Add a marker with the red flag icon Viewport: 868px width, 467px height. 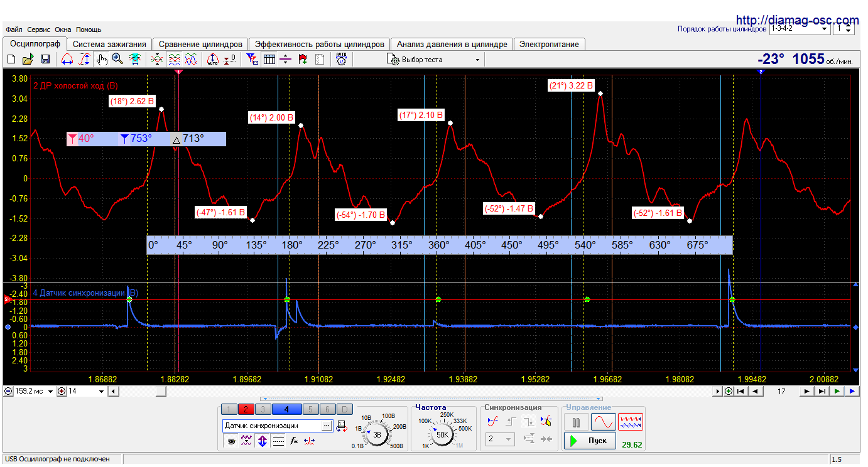pos(303,60)
